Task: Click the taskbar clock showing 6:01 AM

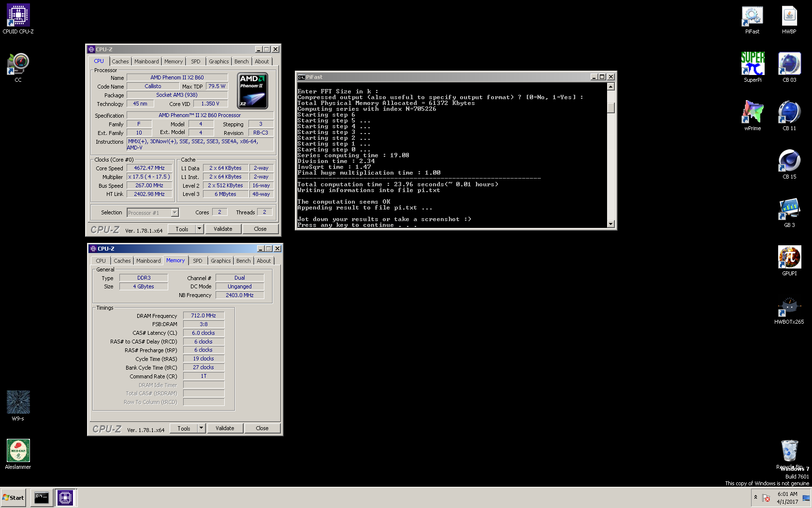Action: [787, 498]
